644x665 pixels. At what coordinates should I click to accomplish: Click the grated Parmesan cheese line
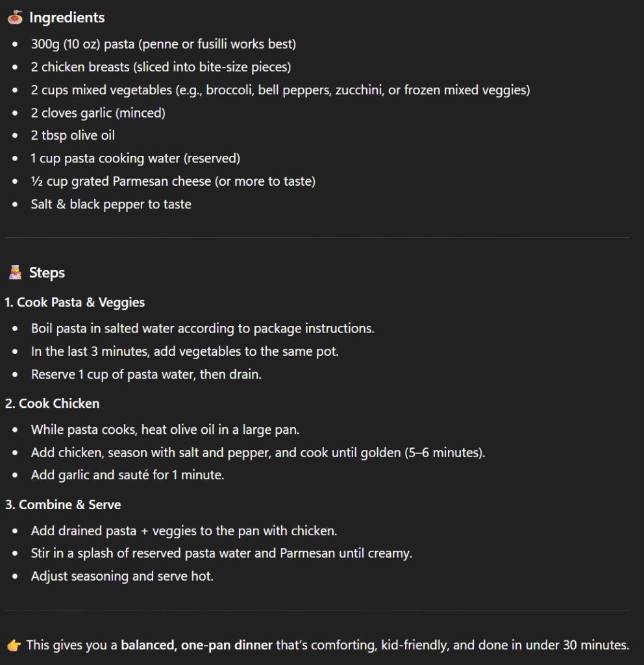(x=173, y=182)
